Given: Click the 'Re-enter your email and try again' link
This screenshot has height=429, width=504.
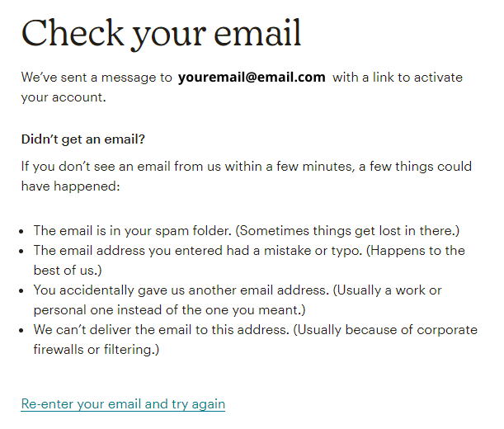Looking at the screenshot, I should (x=123, y=404).
